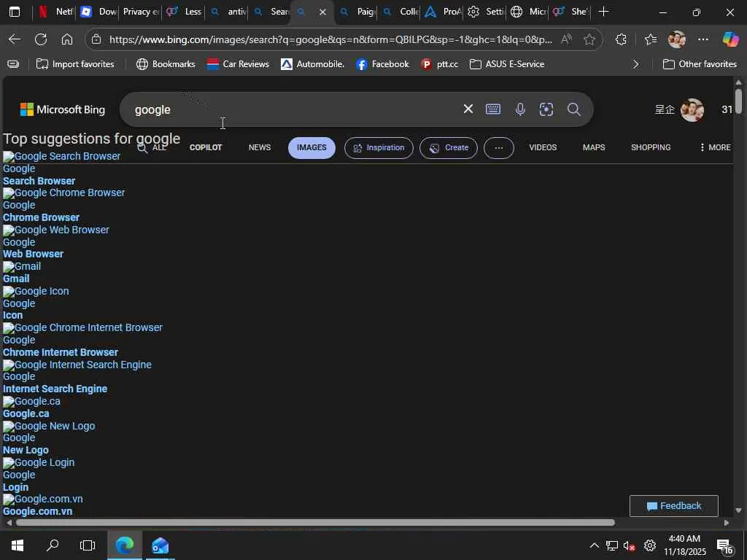
Task: Click the vertical page scrollbar thumb
Action: 738,101
